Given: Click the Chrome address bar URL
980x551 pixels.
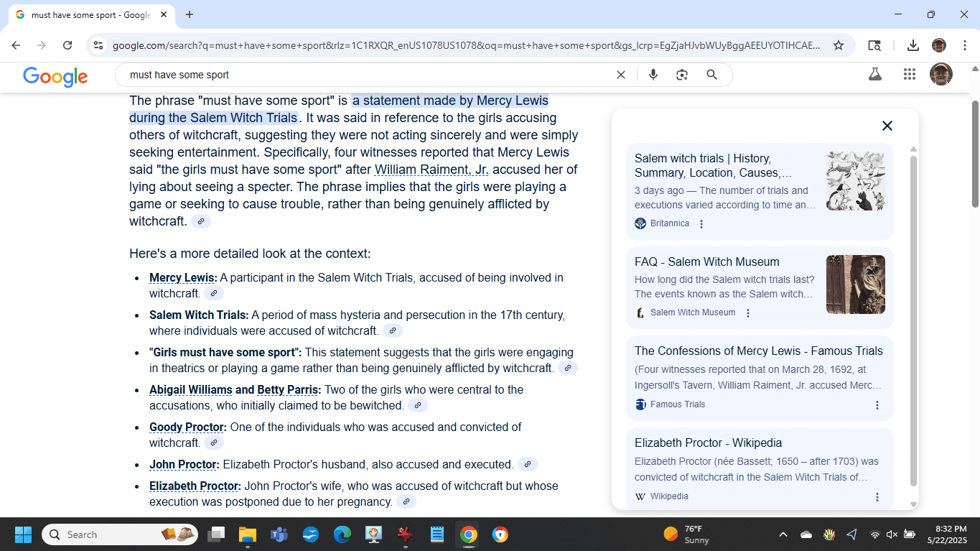Looking at the screenshot, I should coord(467,45).
